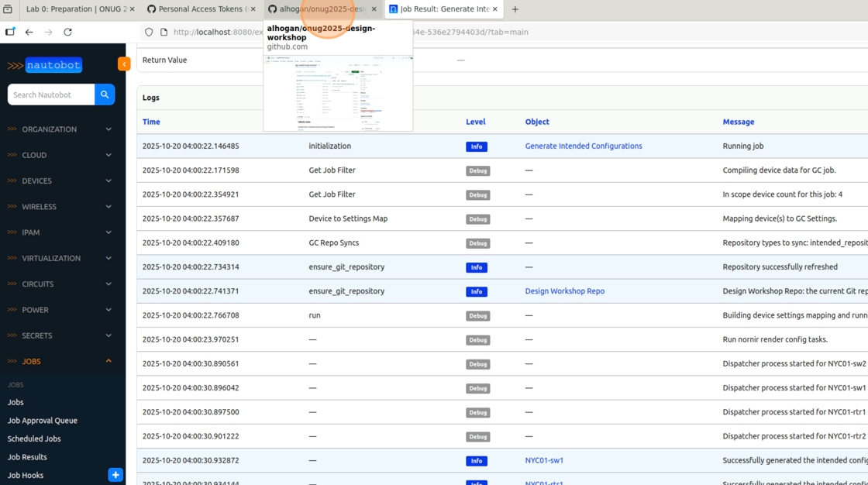Collapse the sidebar with orange arrow button
868x485 pixels.
click(x=124, y=64)
